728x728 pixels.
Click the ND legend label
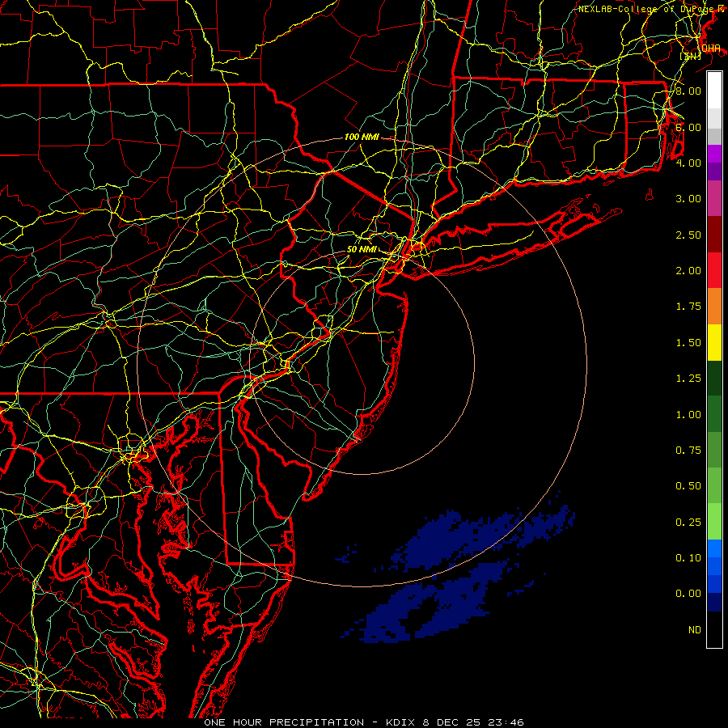click(695, 630)
